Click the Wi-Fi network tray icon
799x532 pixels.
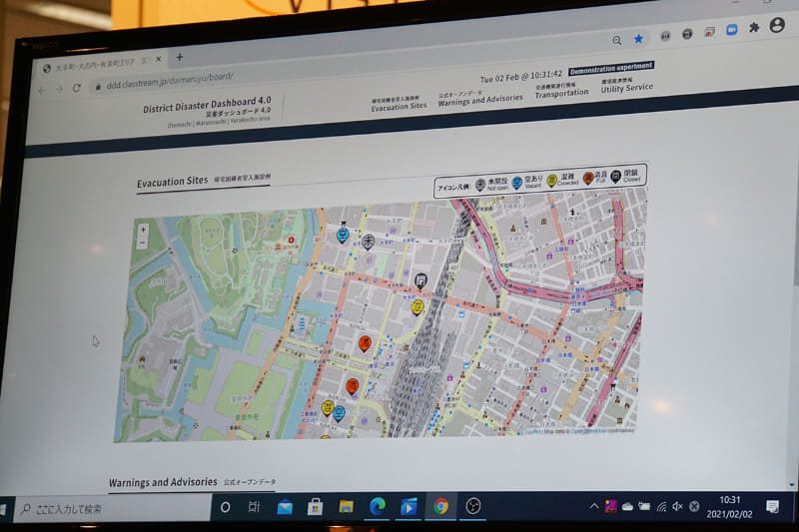[661, 506]
